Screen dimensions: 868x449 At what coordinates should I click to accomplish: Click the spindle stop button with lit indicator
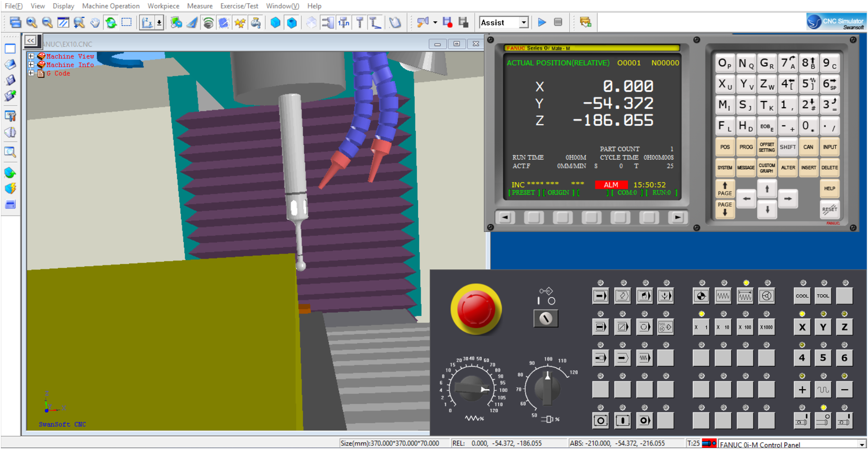coord(823,421)
